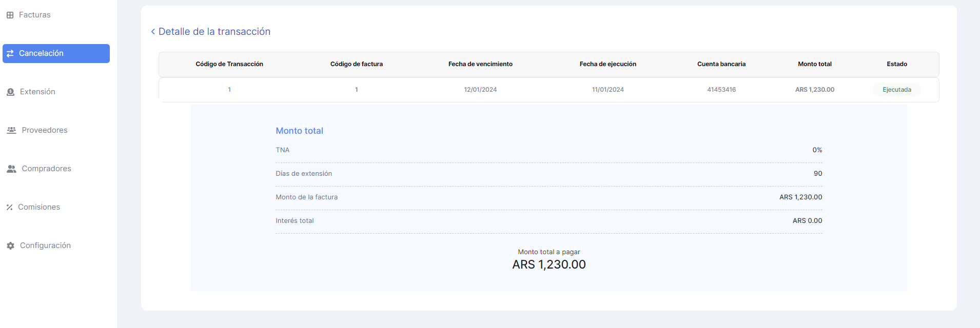Click the back chevron arrow
The width and height of the screenshot is (980, 328).
(x=153, y=32)
